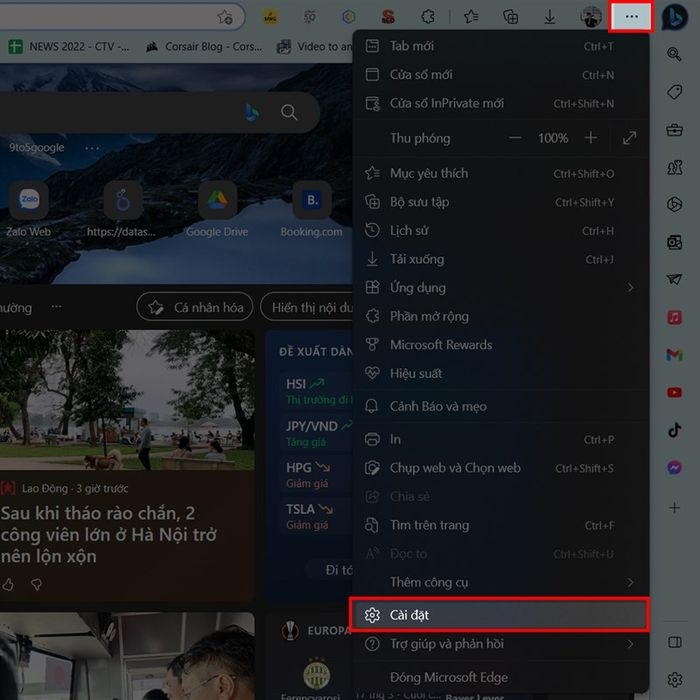Screen dimensions: 700x700
Task: Open sidebar Music app icon
Action: pos(674,317)
